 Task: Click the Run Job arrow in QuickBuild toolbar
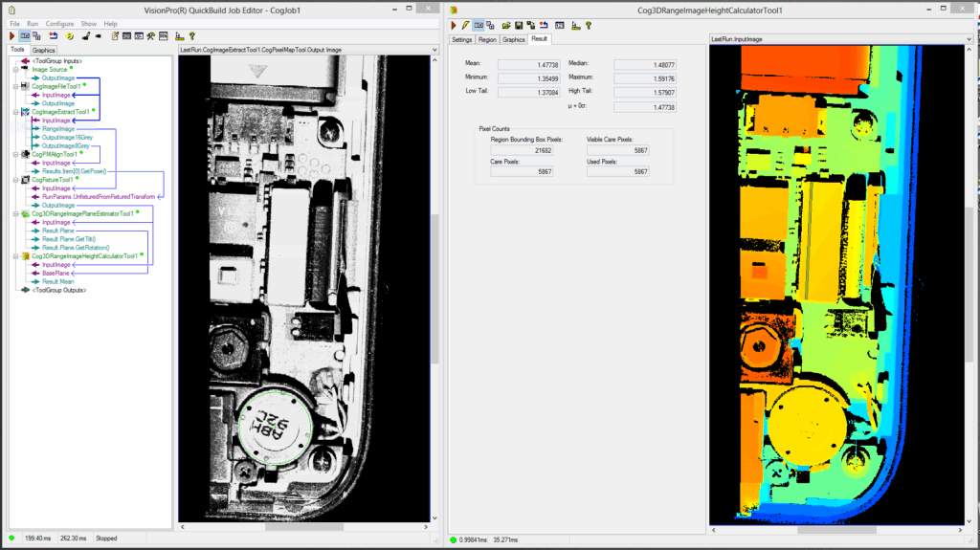click(x=13, y=35)
